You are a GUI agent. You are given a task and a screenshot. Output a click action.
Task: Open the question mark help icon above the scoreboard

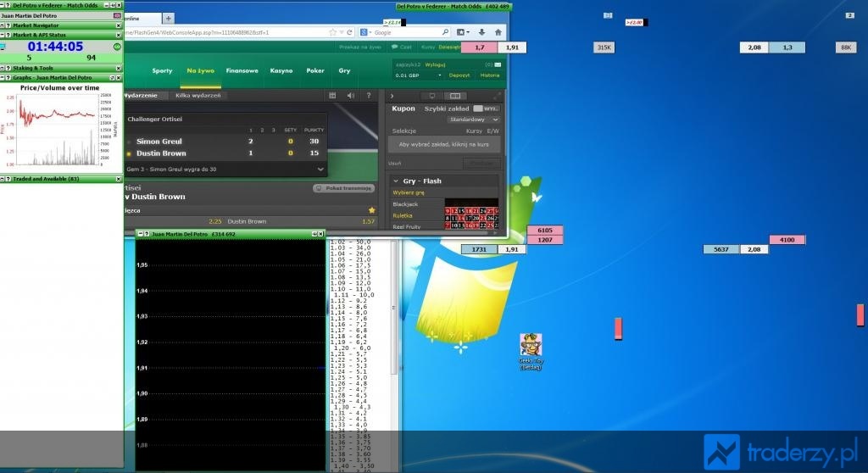coord(369,95)
